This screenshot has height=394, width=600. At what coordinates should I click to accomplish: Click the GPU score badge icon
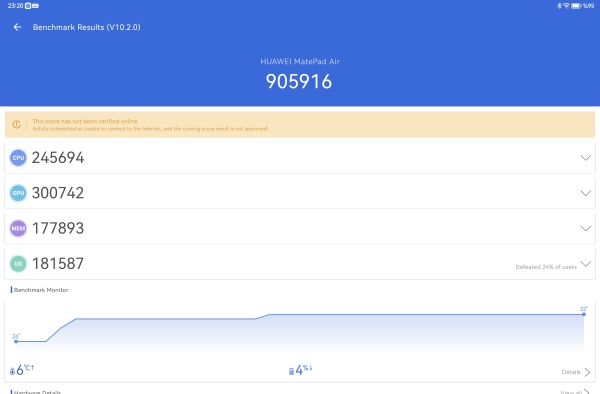click(18, 193)
